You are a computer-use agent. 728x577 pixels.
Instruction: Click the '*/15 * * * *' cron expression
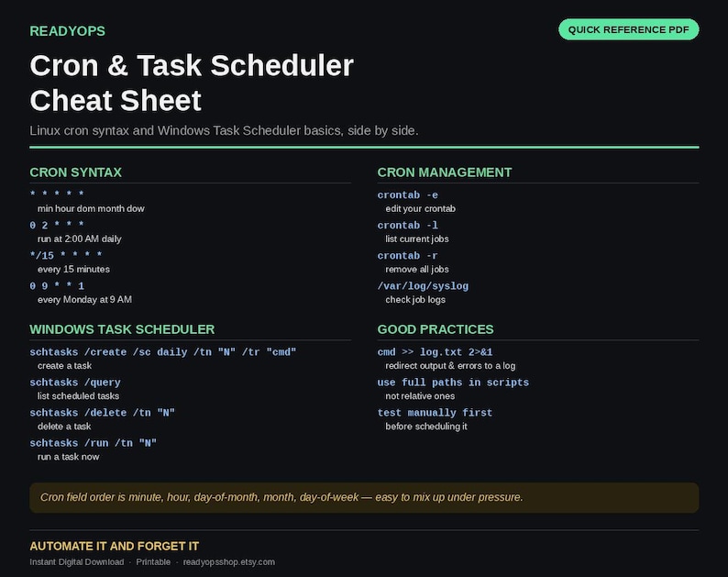(66, 256)
